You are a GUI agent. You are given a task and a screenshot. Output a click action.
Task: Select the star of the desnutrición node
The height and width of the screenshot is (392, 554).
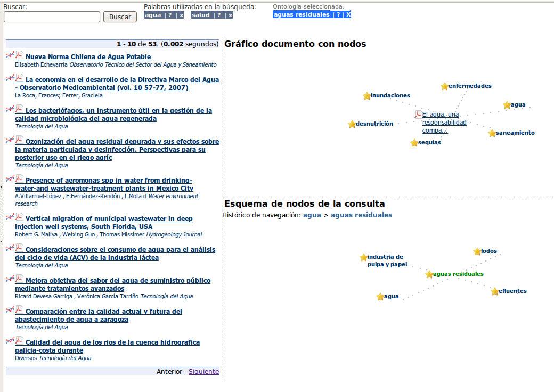352,124
